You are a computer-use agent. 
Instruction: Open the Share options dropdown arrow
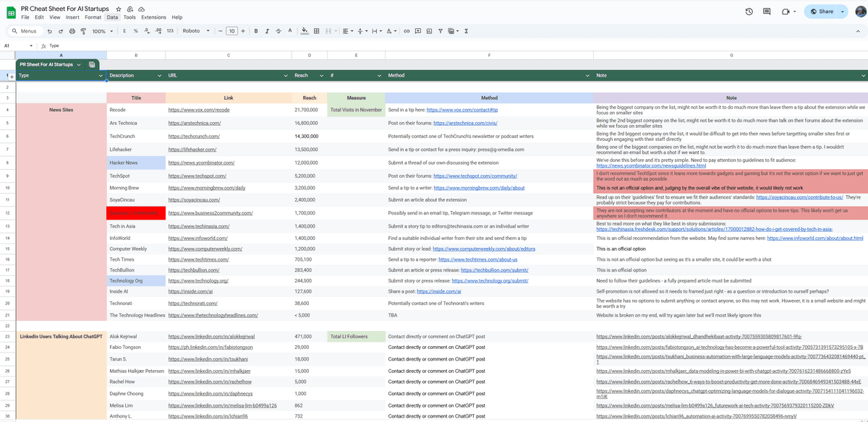tap(843, 12)
